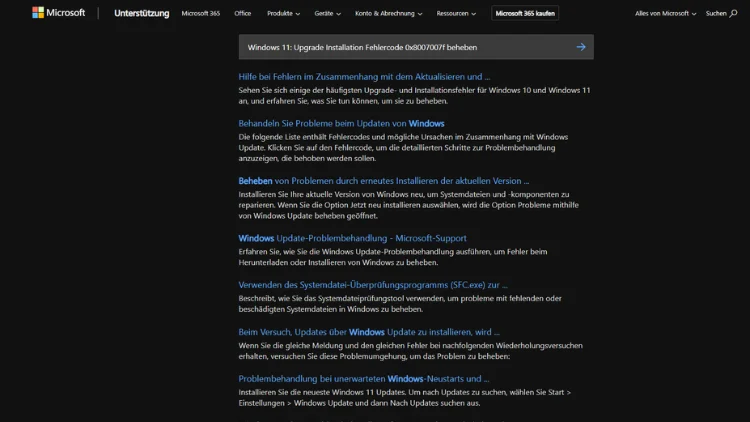Click the Microsoft logo
Image resolution: width=750 pixels, height=422 pixels.
coord(58,13)
